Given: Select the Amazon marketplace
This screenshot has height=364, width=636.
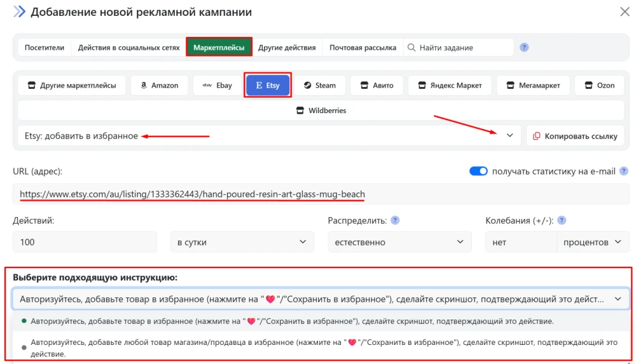Looking at the screenshot, I should pyautogui.click(x=160, y=85).
